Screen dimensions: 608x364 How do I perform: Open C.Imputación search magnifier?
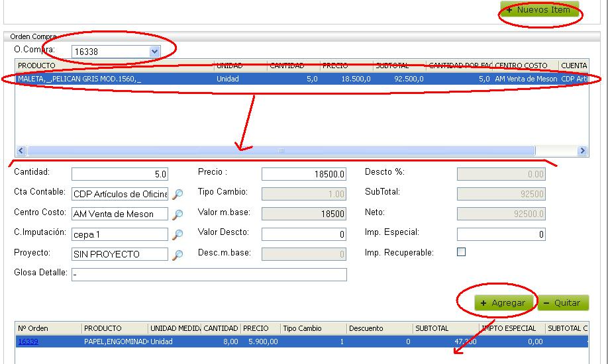click(177, 234)
